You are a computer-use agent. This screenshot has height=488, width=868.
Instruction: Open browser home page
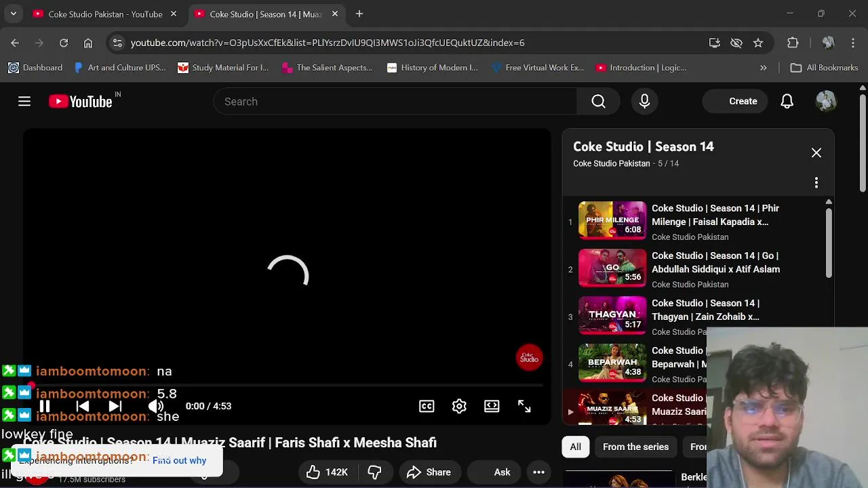[88, 43]
